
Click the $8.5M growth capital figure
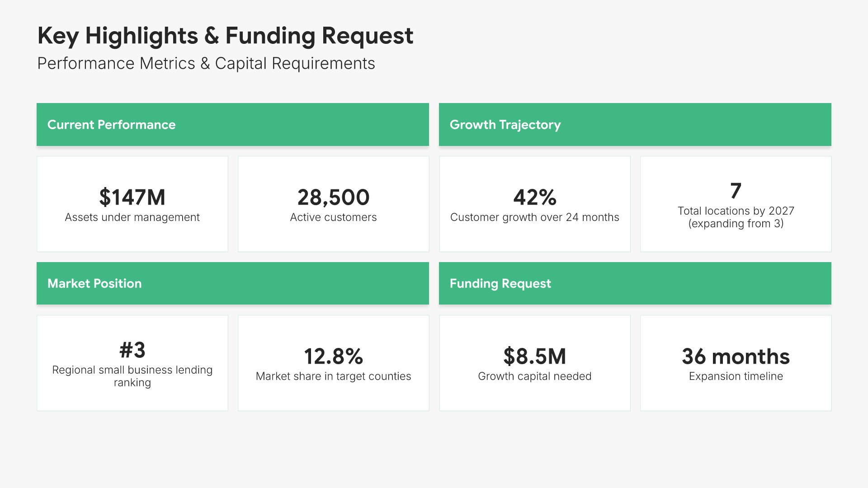[x=534, y=357]
